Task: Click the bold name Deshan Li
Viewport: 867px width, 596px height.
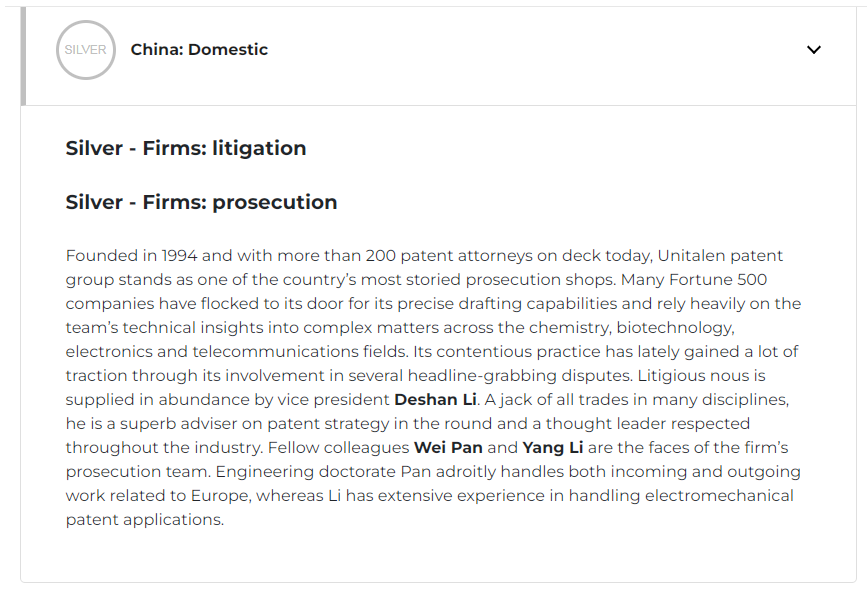Action: pyautogui.click(x=435, y=400)
